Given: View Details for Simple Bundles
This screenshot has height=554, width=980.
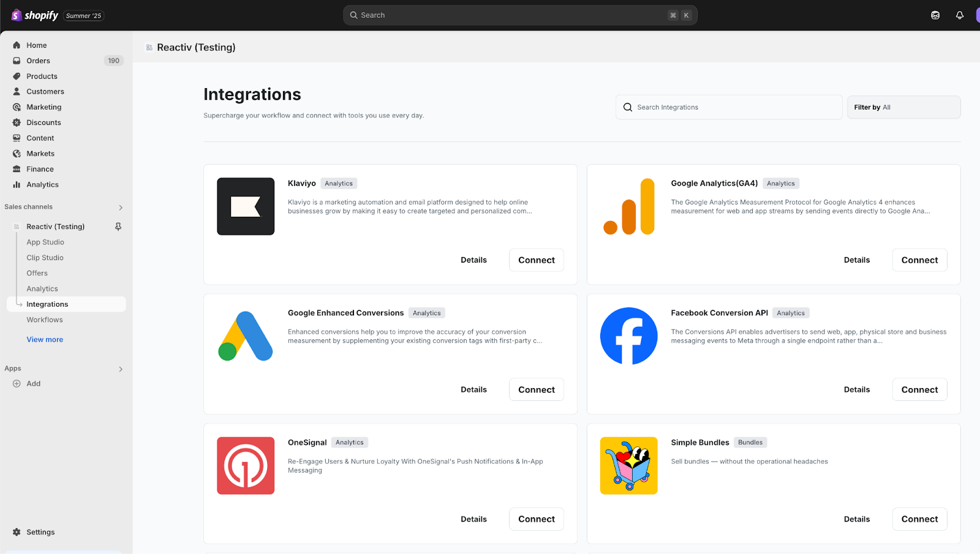Looking at the screenshot, I should (856, 519).
